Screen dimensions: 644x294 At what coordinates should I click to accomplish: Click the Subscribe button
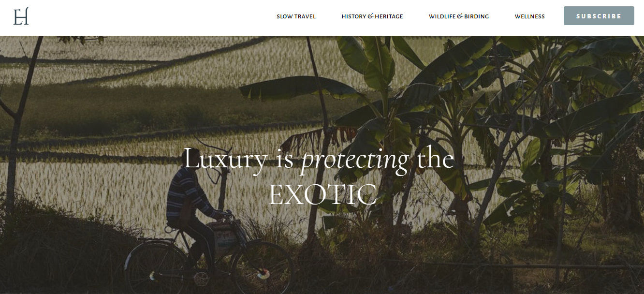click(x=599, y=16)
